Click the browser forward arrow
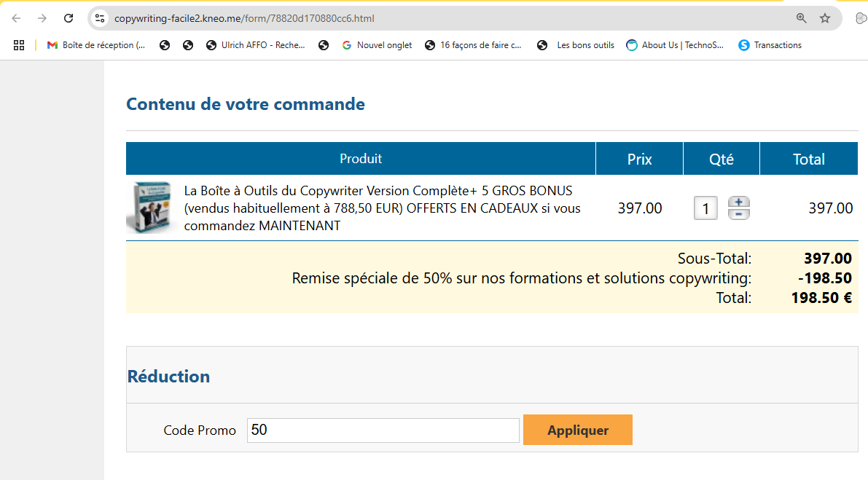This screenshot has width=868, height=480. tap(42, 18)
